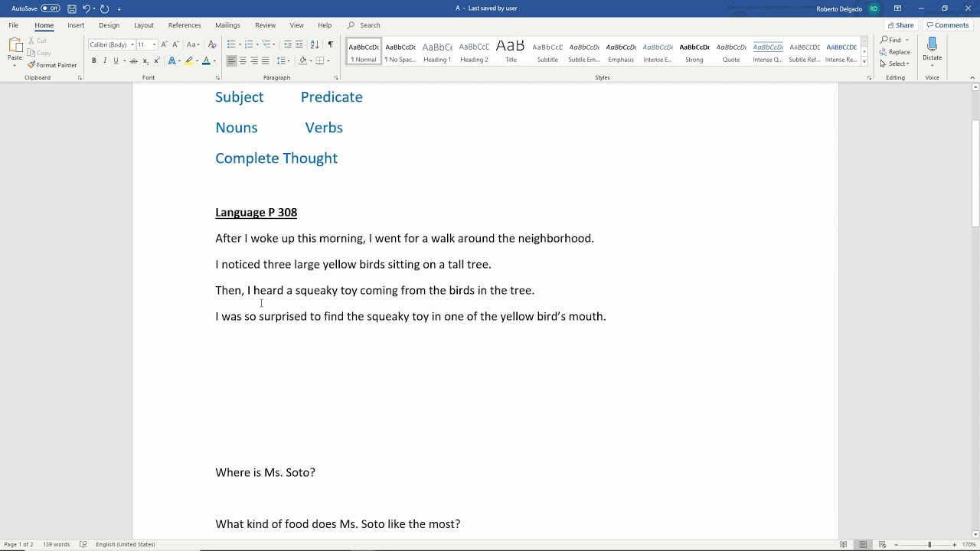Viewport: 980px width, 551px height.
Task: Increase paragraph indent
Action: pos(299,44)
